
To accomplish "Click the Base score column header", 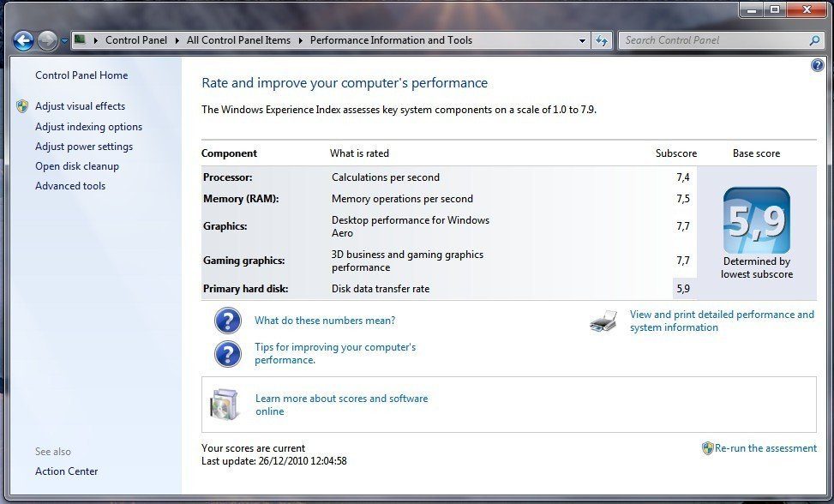I will click(756, 153).
